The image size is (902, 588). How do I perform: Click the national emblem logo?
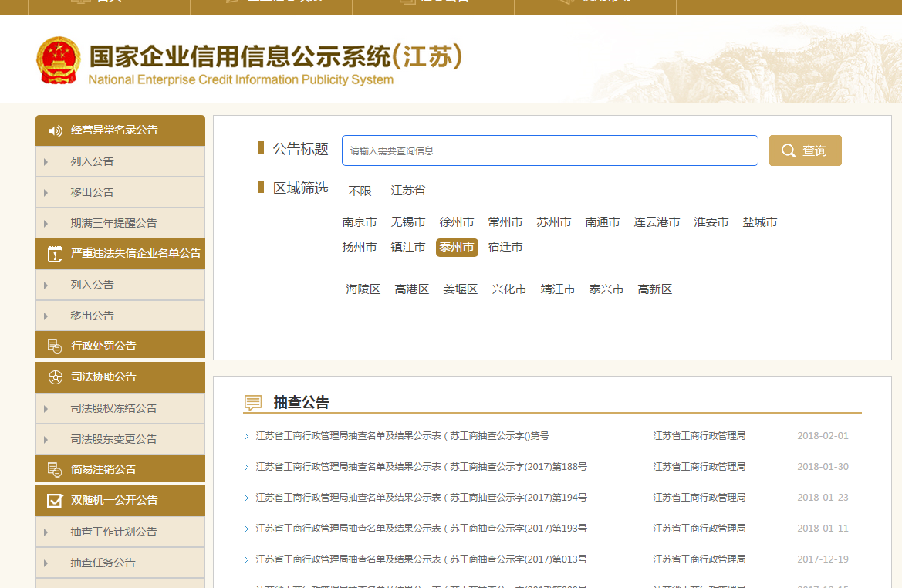click(x=58, y=60)
